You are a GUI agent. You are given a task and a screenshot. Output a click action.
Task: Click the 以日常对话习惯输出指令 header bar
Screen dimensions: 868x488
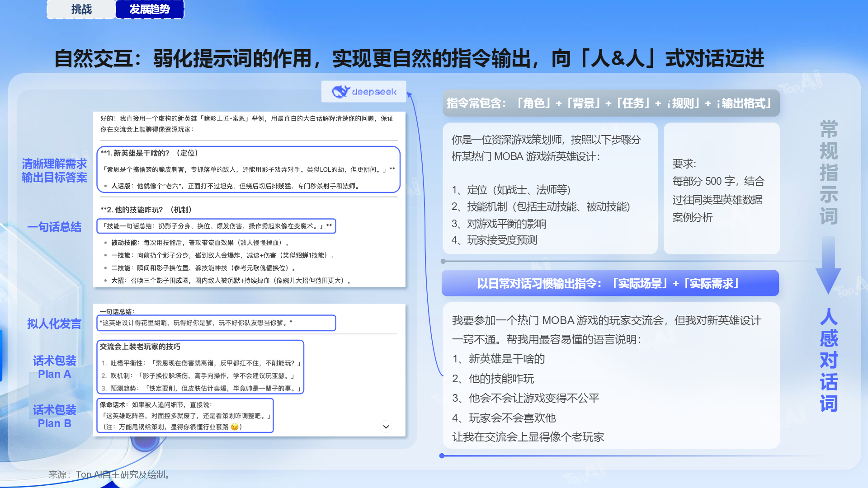(610, 283)
